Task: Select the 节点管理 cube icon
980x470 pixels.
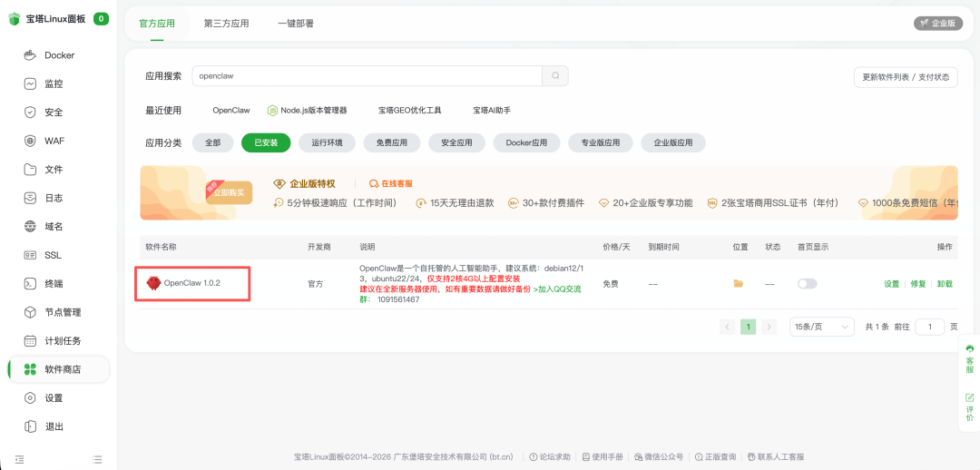Action: click(30, 312)
